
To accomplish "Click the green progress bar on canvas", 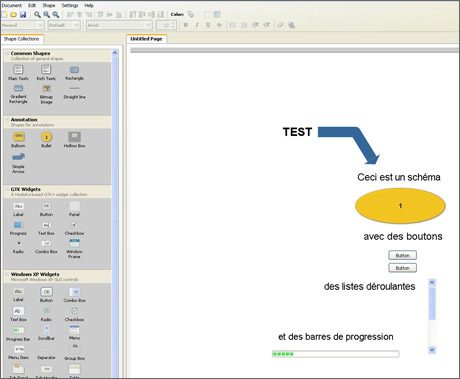I will [x=336, y=354].
